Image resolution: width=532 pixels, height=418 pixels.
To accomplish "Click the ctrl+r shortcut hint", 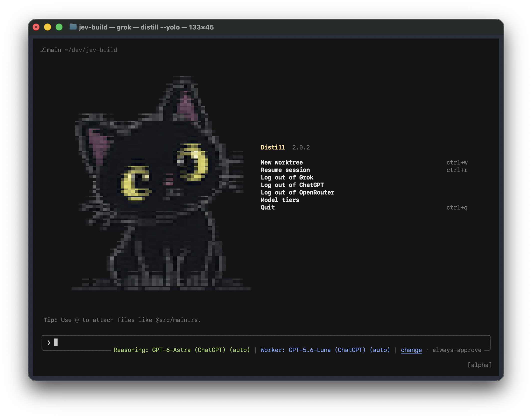I will coord(457,170).
